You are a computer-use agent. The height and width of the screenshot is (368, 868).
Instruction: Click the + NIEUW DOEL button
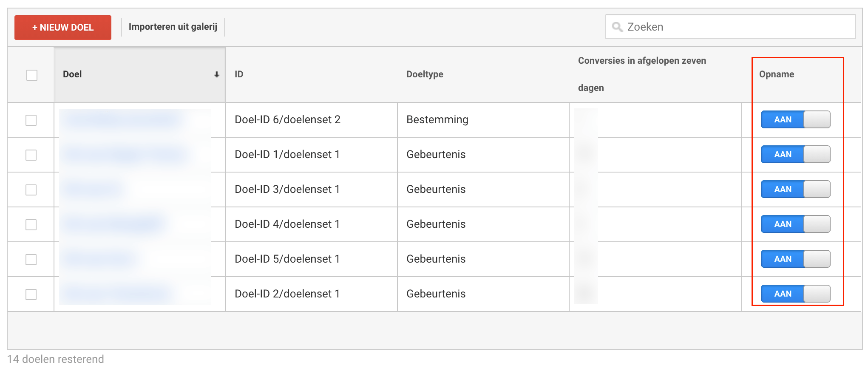click(x=63, y=28)
